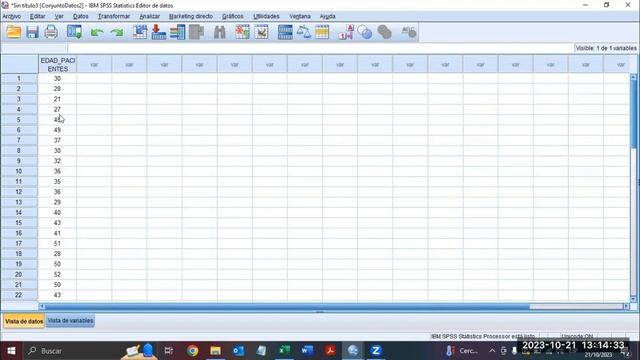Select the EDAD_PACIENTES column header
Image resolution: width=640 pixels, height=360 pixels.
click(x=58, y=64)
